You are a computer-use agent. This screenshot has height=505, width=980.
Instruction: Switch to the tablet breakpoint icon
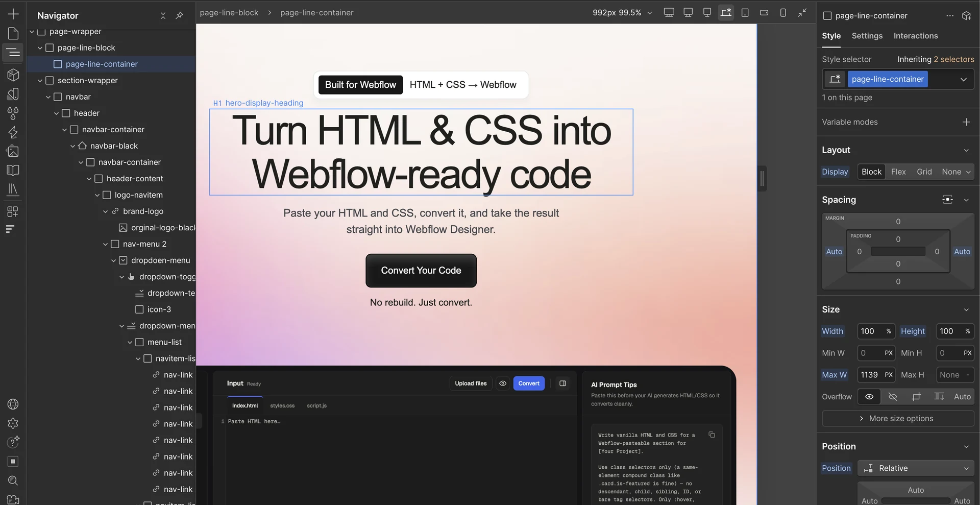[745, 12]
